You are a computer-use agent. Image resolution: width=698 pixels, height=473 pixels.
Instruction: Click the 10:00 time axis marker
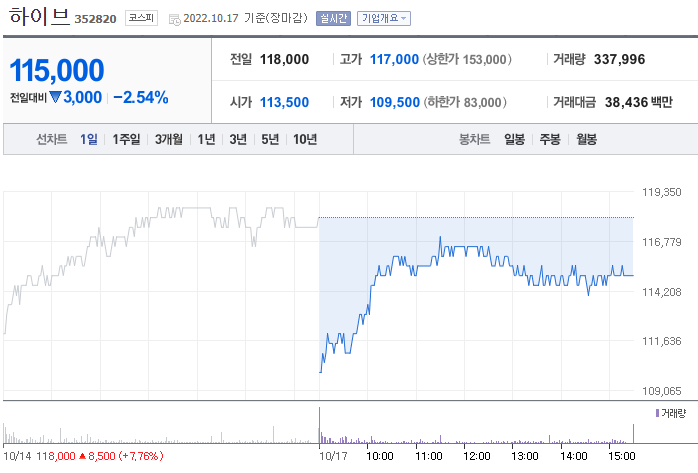pos(380,456)
